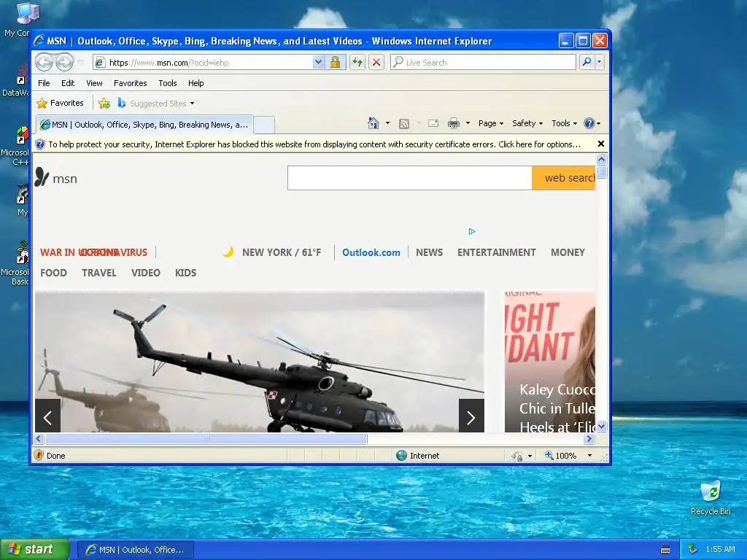747x560 pixels.
Task: Click the horizontal scrollbar left arrow
Action: pos(39,438)
